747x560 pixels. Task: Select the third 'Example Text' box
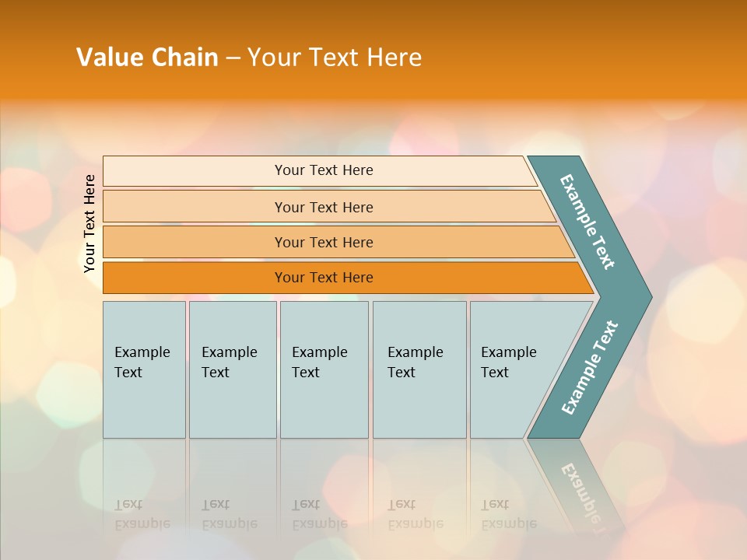pos(324,369)
